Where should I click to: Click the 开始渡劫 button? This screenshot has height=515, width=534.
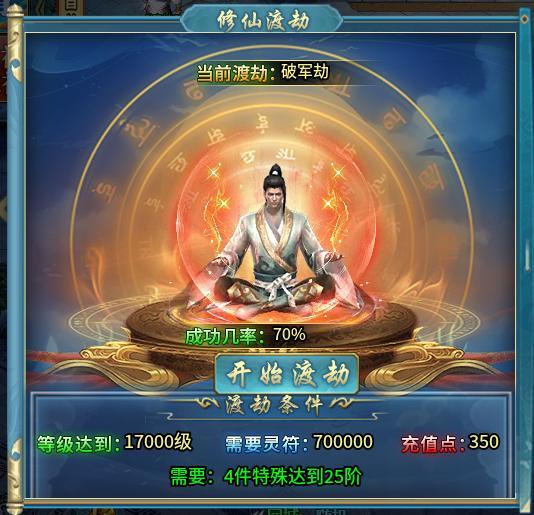[287, 374]
